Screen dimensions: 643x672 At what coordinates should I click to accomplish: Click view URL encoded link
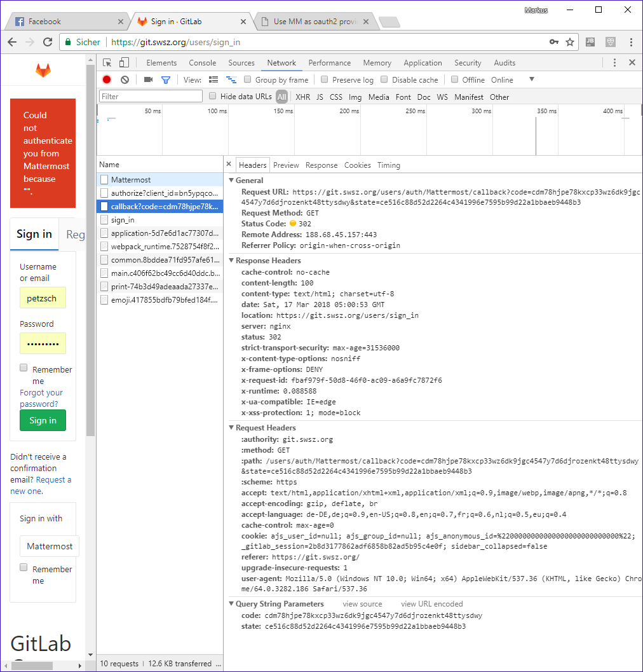click(x=432, y=604)
